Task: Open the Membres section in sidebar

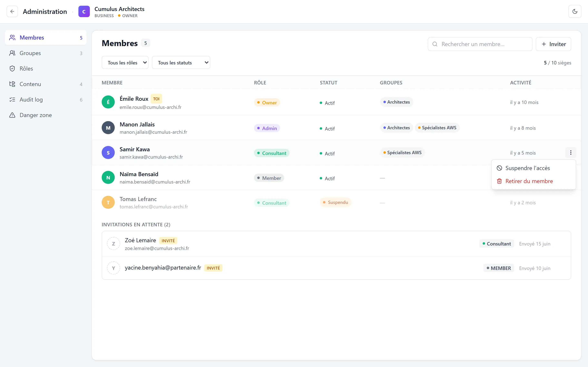Action: [46, 38]
